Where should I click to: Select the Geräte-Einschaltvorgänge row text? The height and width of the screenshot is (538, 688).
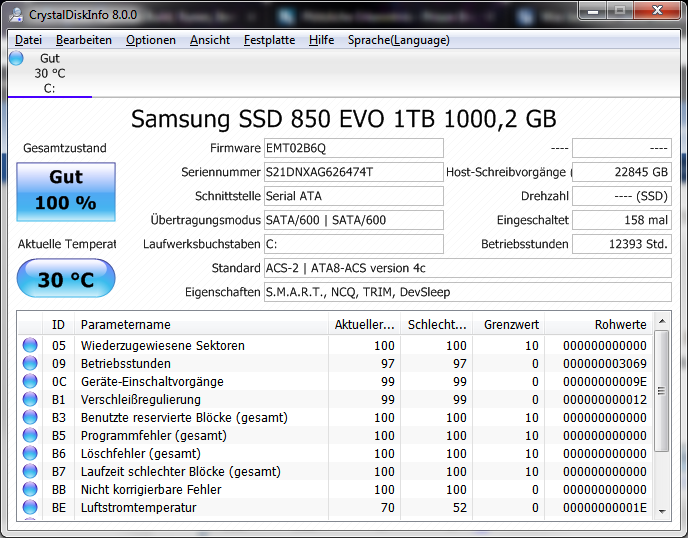(152, 381)
